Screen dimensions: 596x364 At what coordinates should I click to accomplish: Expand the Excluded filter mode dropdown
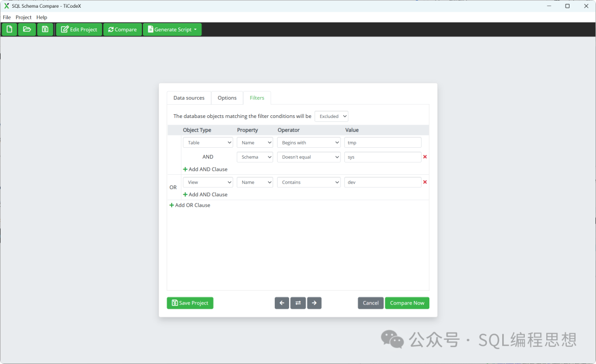pos(332,116)
